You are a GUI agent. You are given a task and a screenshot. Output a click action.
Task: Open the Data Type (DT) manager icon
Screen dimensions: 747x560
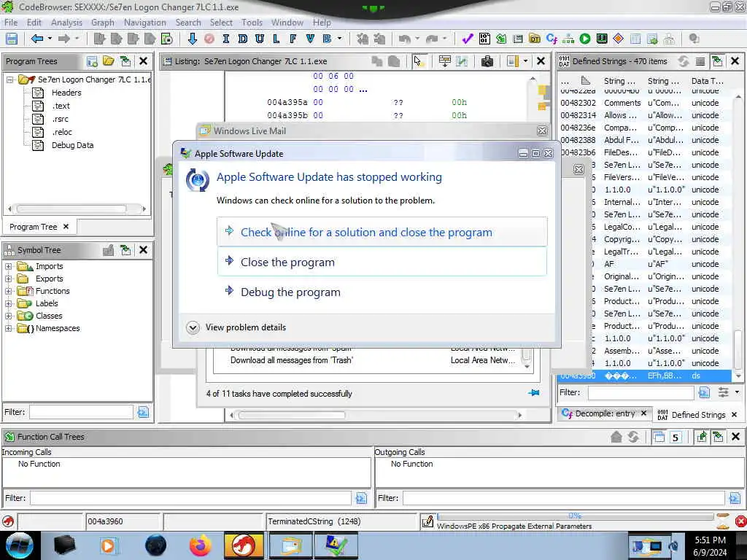(535, 39)
